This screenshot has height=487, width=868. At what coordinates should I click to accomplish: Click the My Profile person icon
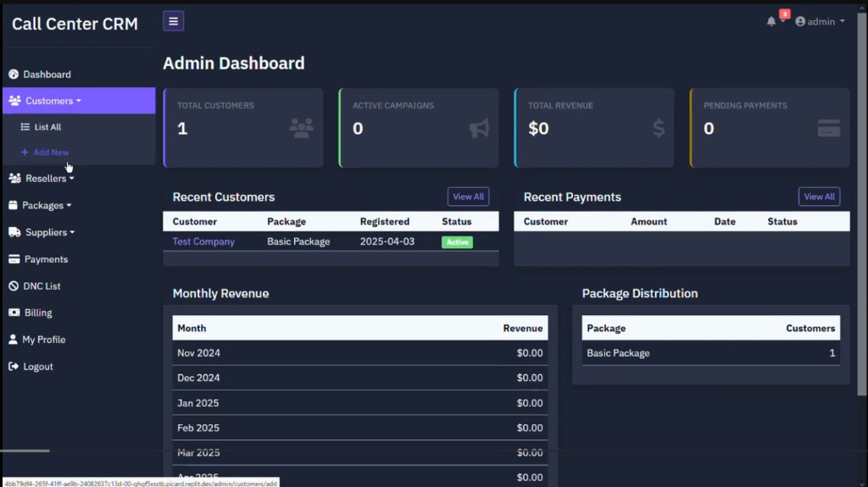point(13,340)
